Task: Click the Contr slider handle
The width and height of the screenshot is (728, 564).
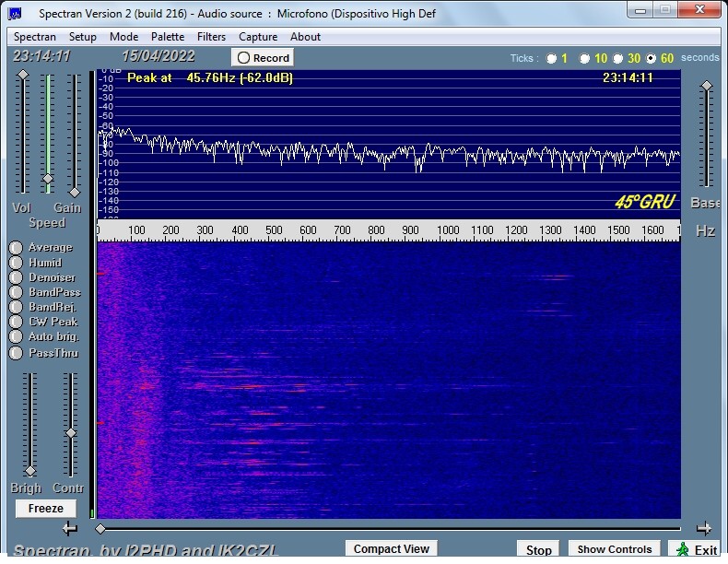Action: click(71, 433)
